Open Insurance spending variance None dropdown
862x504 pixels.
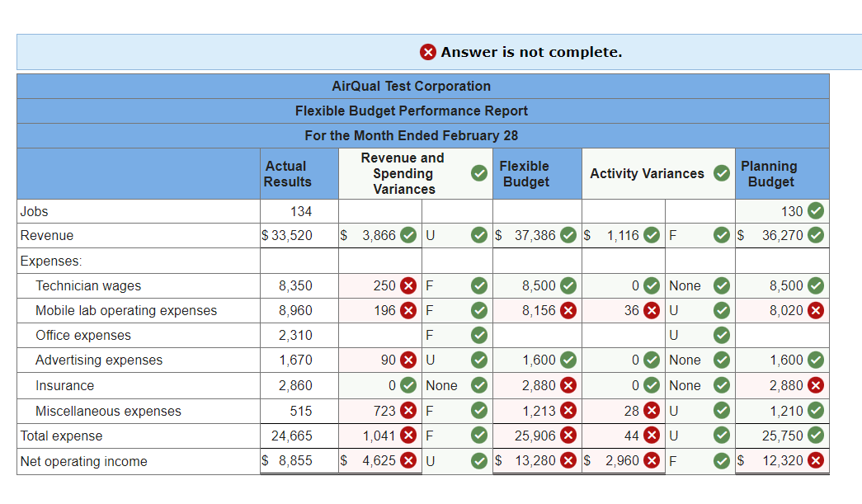457,385
